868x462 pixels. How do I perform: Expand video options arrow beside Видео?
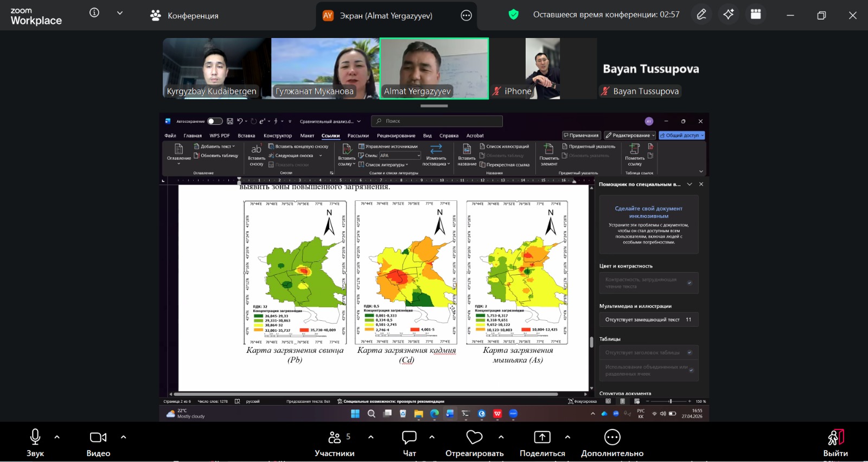pos(123,437)
